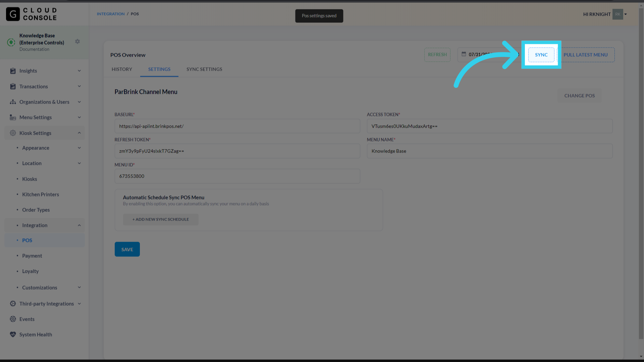Expand the Menu Settings chevron
The image size is (644, 362).
(x=79, y=117)
